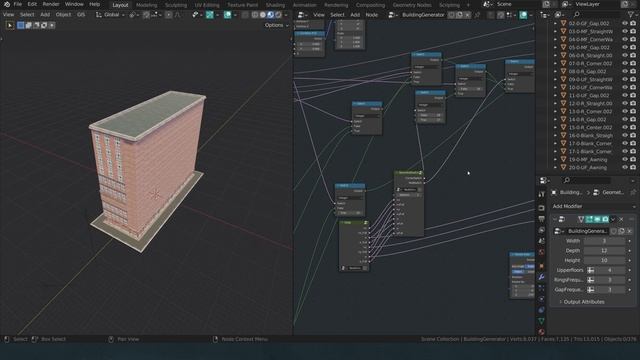This screenshot has height=360, width=640.
Task: Open the Object Data properties green triangle tab
Action: click(542, 321)
